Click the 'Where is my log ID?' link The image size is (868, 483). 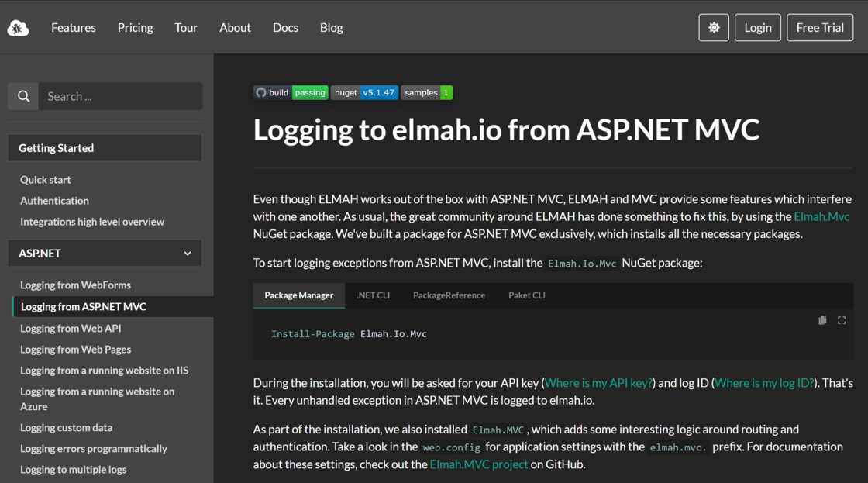[x=764, y=383]
